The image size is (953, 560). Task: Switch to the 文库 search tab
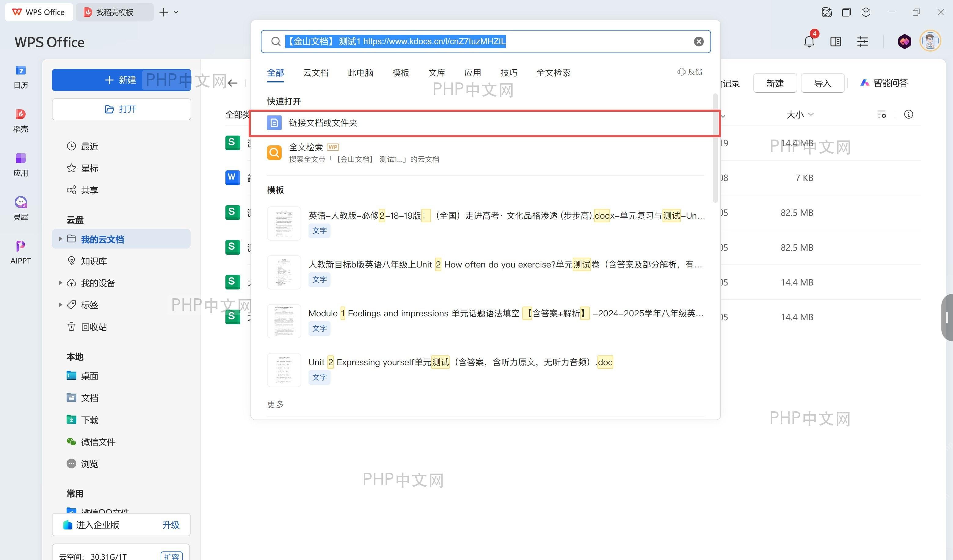(x=437, y=73)
